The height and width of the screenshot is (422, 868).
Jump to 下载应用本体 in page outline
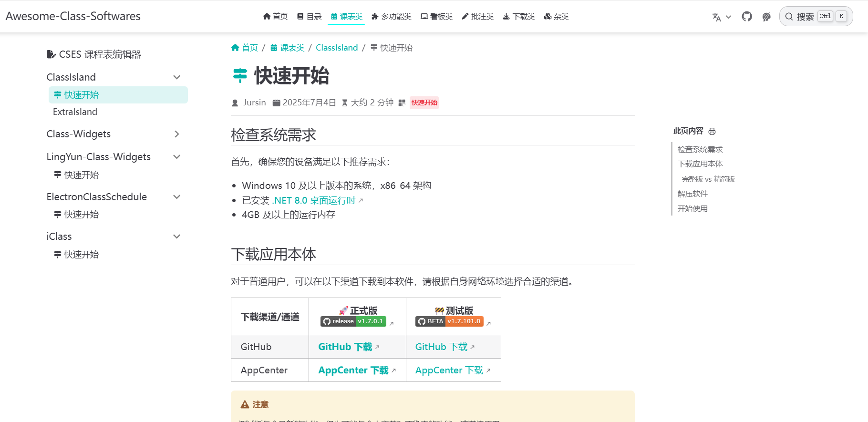(700, 164)
